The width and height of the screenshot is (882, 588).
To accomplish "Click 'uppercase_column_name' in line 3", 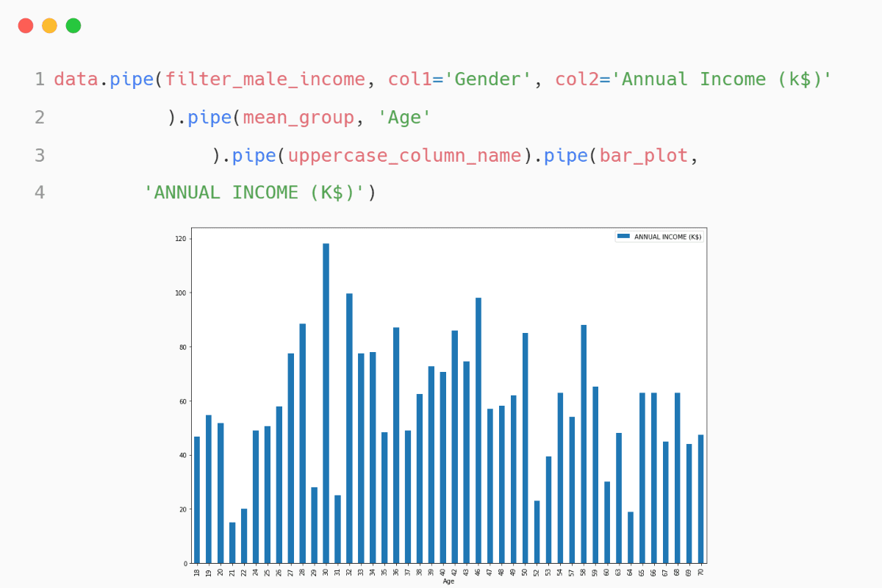I will click(x=404, y=156).
